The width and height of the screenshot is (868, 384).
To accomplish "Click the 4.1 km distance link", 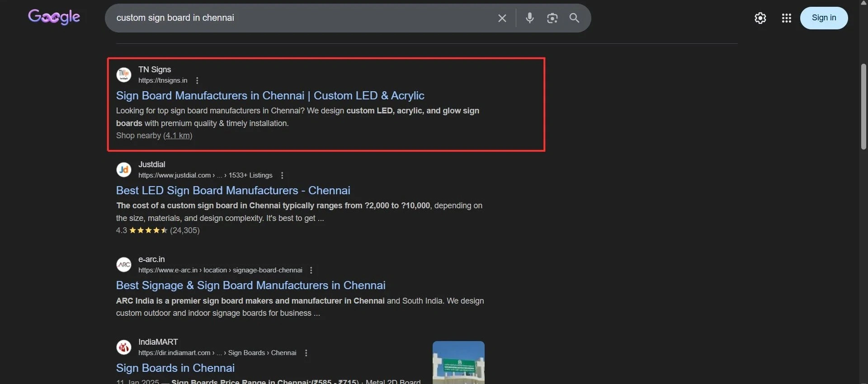I will [178, 136].
